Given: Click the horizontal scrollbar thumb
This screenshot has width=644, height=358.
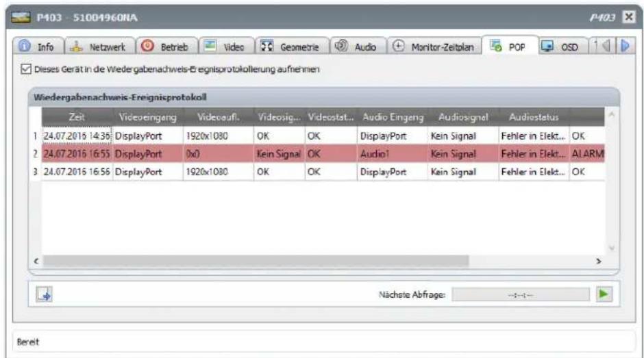Looking at the screenshot, I should click(256, 261).
